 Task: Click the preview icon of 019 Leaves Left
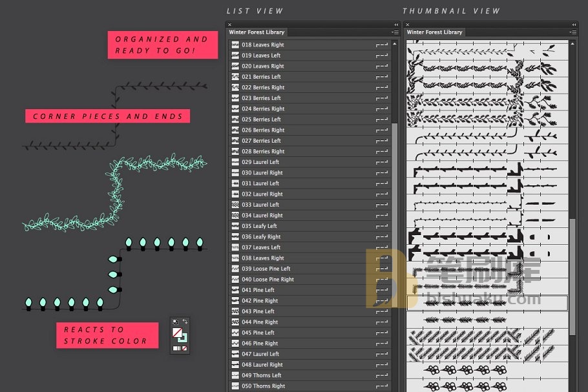click(235, 56)
